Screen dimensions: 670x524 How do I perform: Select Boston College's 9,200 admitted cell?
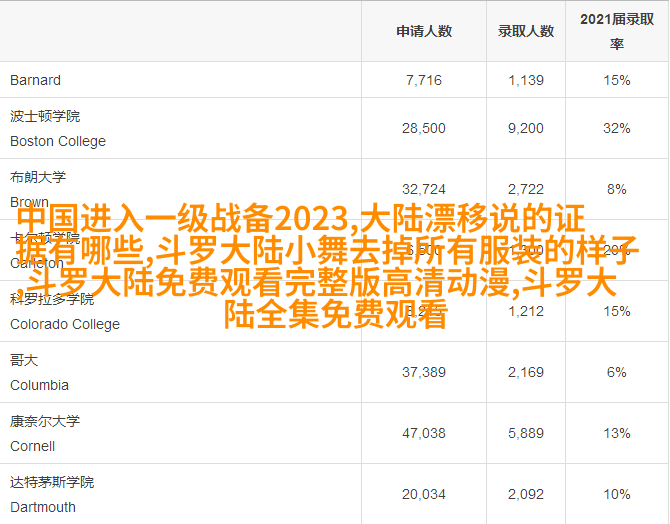click(526, 128)
